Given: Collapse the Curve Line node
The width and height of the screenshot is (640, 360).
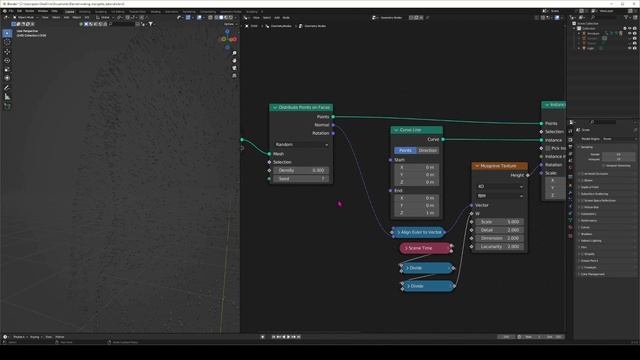Looking at the screenshot, I should (396, 130).
